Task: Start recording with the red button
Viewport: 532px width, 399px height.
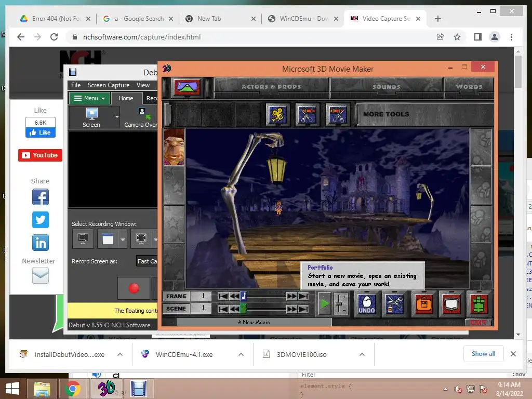Action: point(134,288)
